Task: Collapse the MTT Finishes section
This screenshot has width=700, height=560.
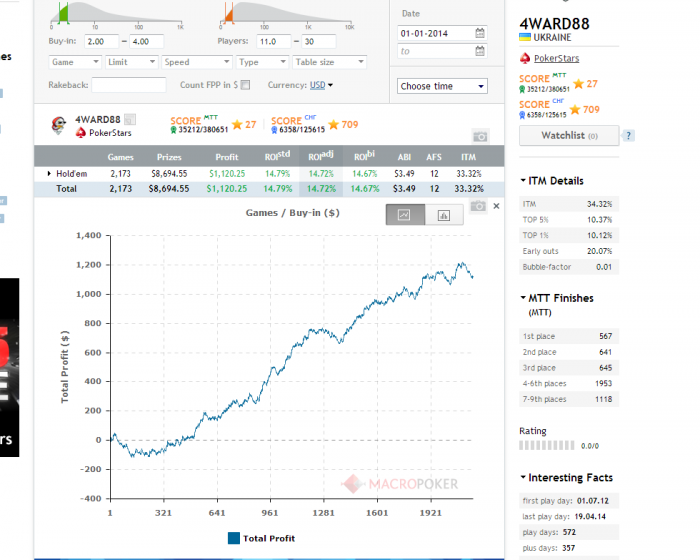Action: 523,297
